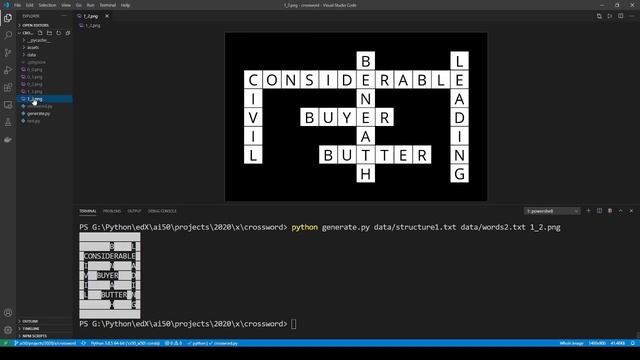Image resolution: width=640 pixels, height=360 pixels.
Task: Click the notifications bell in status bar
Action: (x=633, y=343)
